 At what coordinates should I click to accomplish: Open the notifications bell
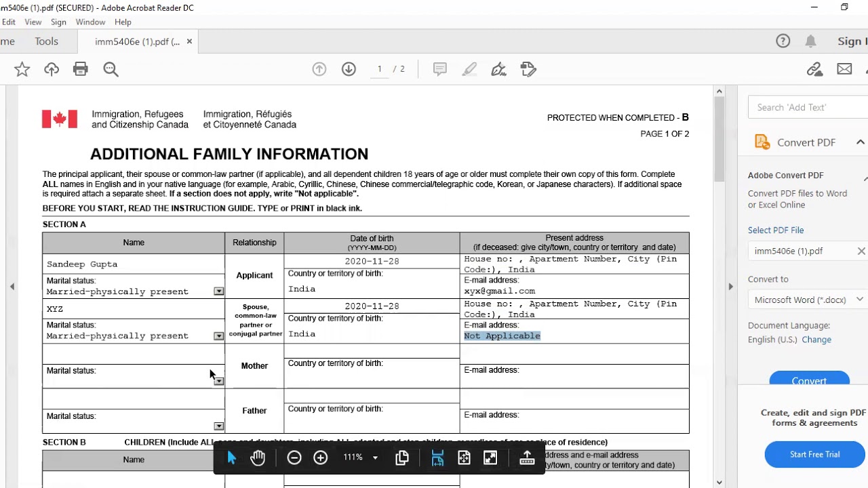pos(810,41)
